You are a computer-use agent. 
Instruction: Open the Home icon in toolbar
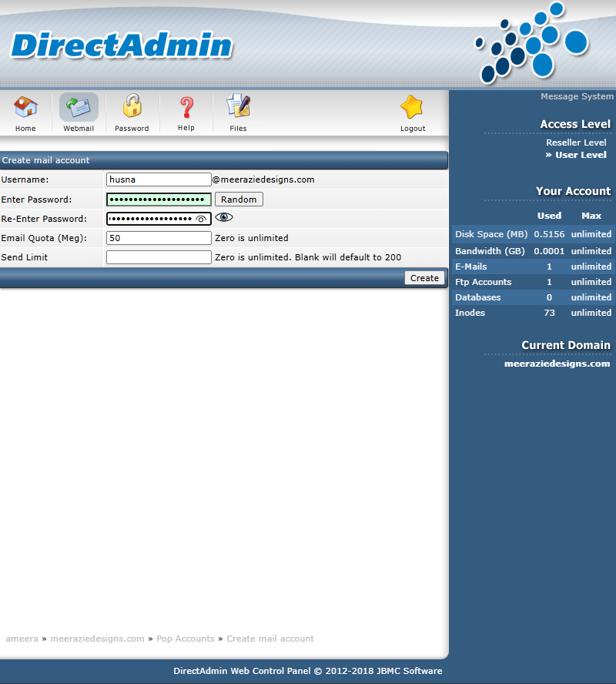[x=25, y=107]
